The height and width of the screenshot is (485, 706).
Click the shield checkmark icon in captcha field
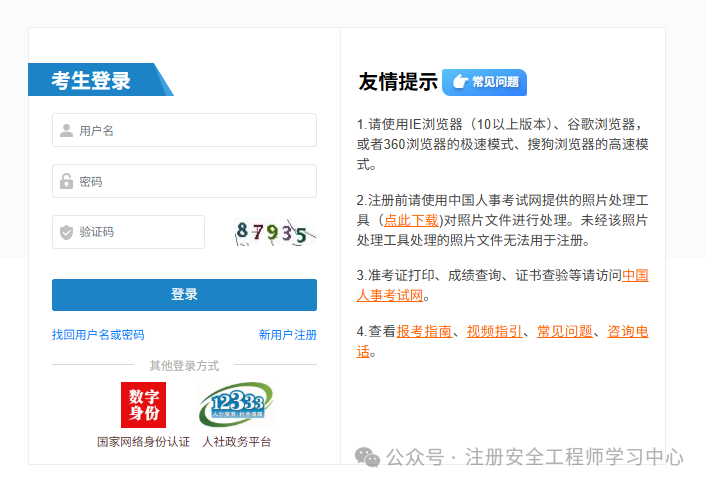66,232
